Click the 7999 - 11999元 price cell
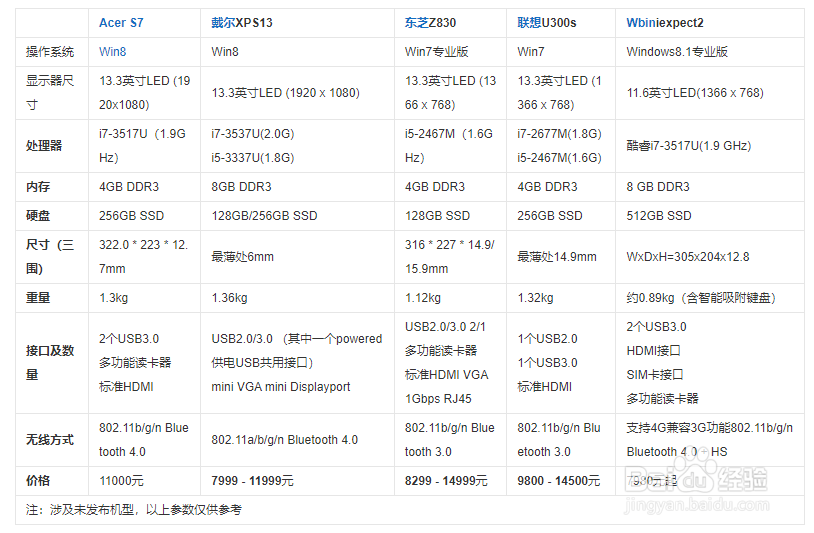 point(252,481)
